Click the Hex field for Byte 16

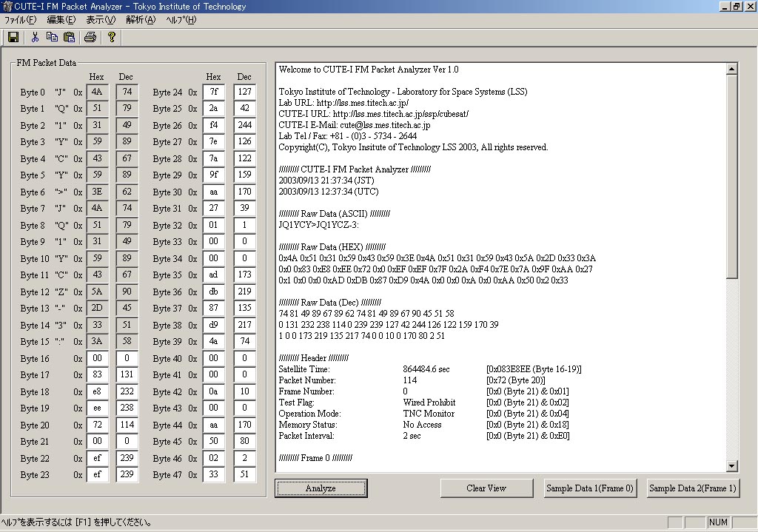pos(97,359)
